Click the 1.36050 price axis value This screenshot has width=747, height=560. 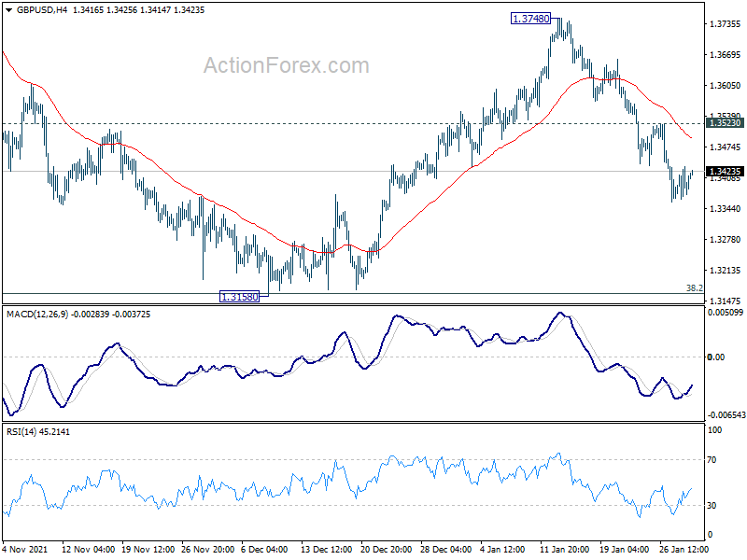tap(726, 86)
